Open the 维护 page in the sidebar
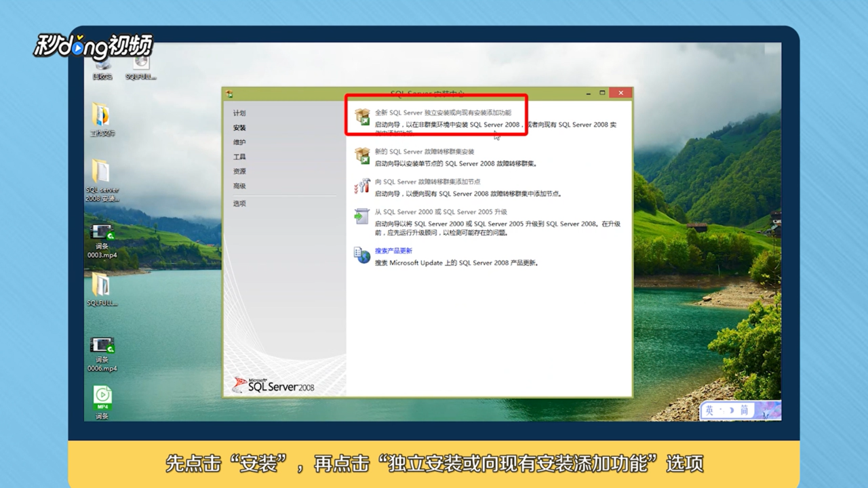Screen dimensions: 868x488 (239, 142)
